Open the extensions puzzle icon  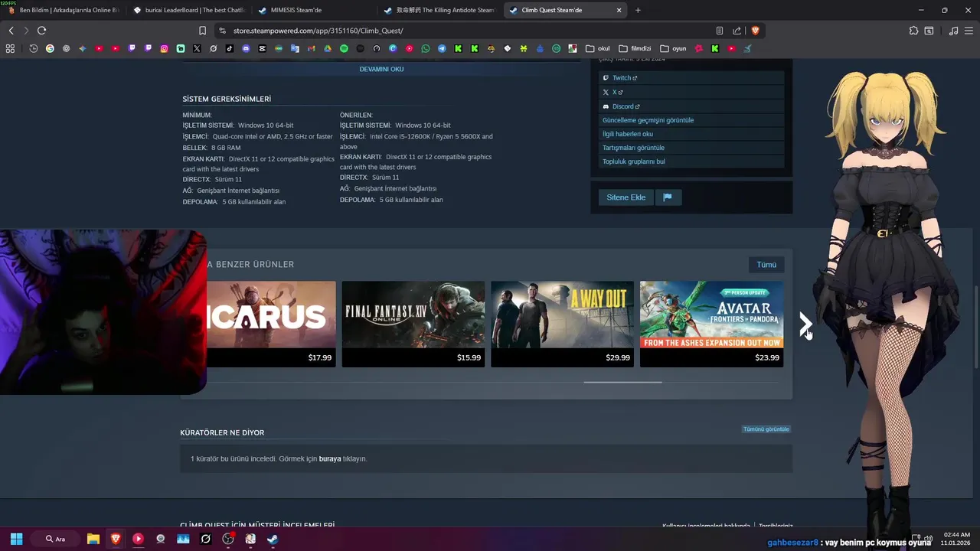pyautogui.click(x=913, y=31)
